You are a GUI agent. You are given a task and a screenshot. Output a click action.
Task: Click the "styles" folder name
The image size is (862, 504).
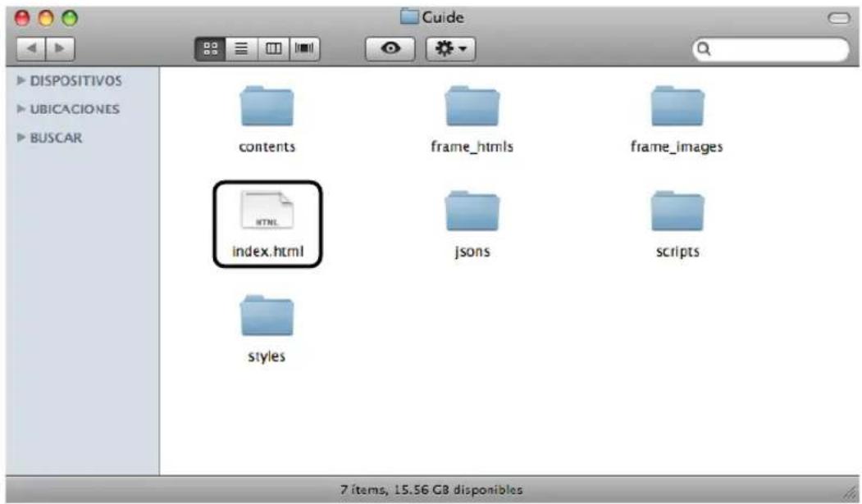(267, 356)
